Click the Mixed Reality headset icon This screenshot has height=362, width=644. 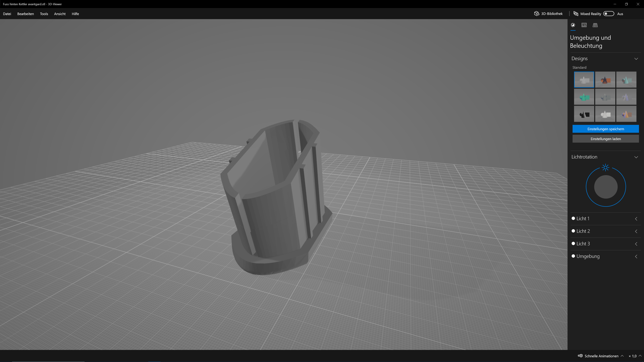[x=576, y=14]
